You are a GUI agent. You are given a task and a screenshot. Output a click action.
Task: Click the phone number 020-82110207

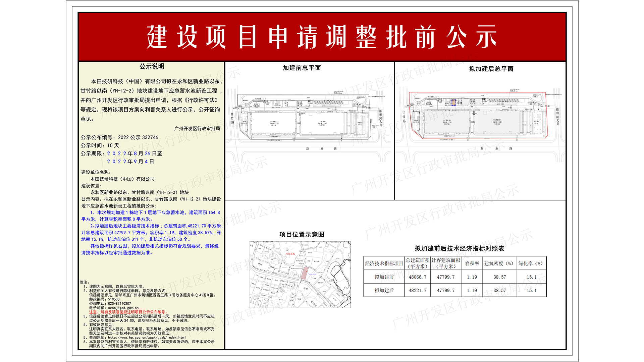[119, 303]
